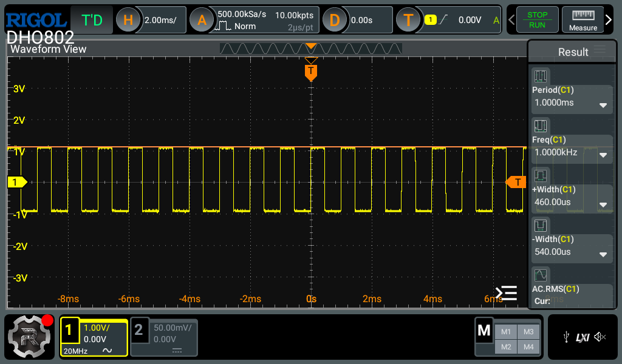This screenshot has width=622, height=364.
Task: Open the Result panel header menu
Action: coord(600,51)
